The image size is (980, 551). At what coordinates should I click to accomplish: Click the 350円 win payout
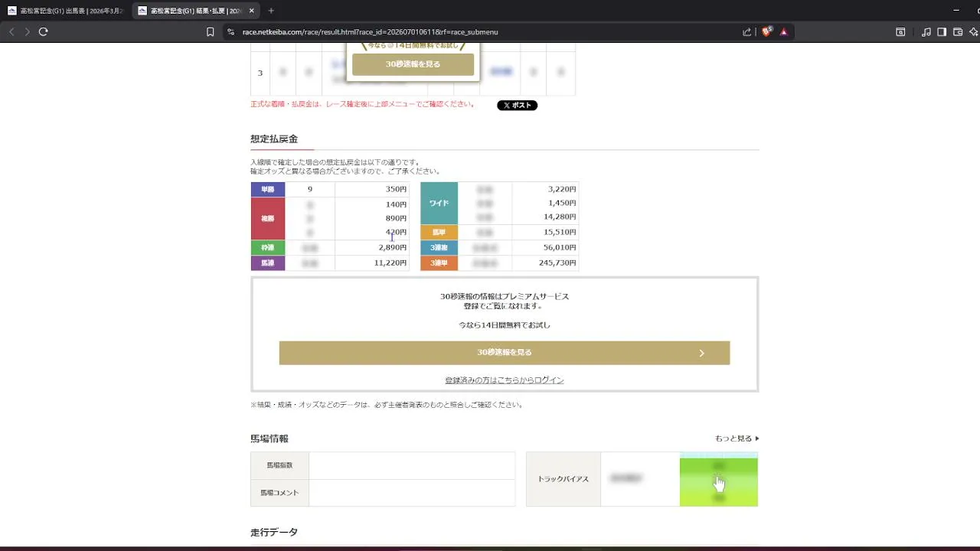pos(396,189)
